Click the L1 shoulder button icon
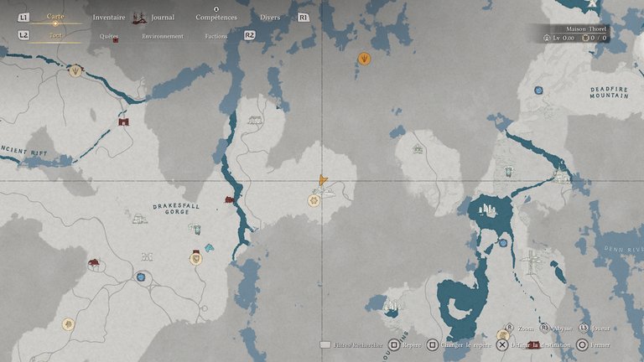 [x=23, y=18]
